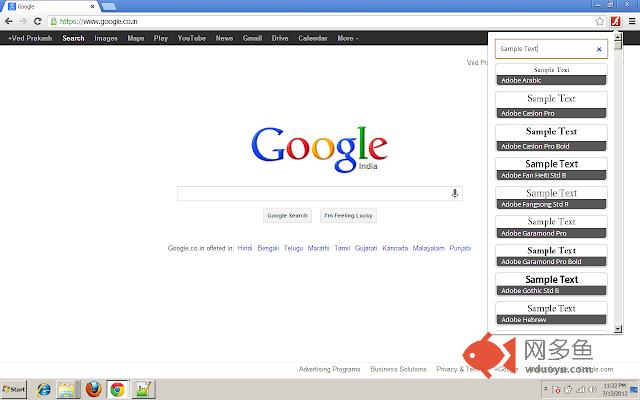Open News in the Google bar
This screenshot has height=400, width=640.
(x=224, y=38)
